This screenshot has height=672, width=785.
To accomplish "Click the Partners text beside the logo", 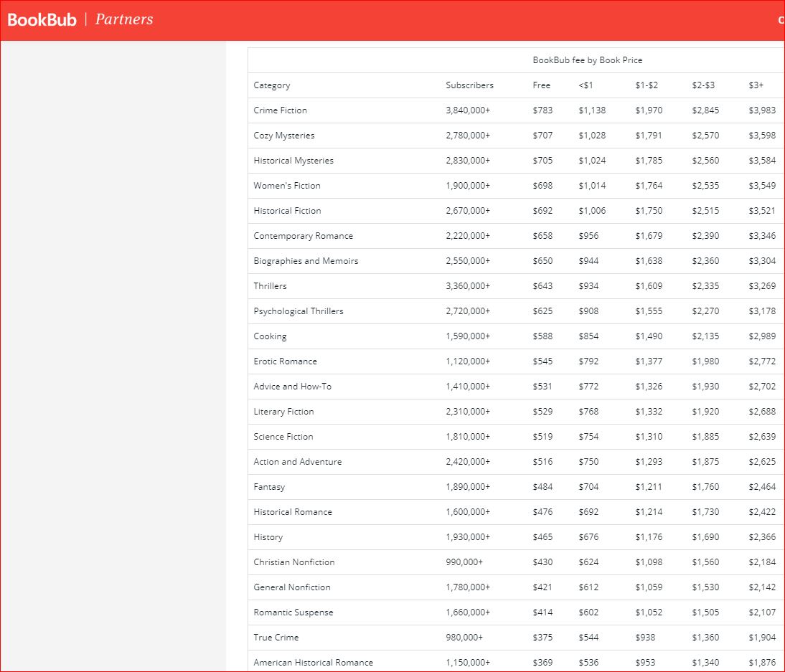I will 123,19.
